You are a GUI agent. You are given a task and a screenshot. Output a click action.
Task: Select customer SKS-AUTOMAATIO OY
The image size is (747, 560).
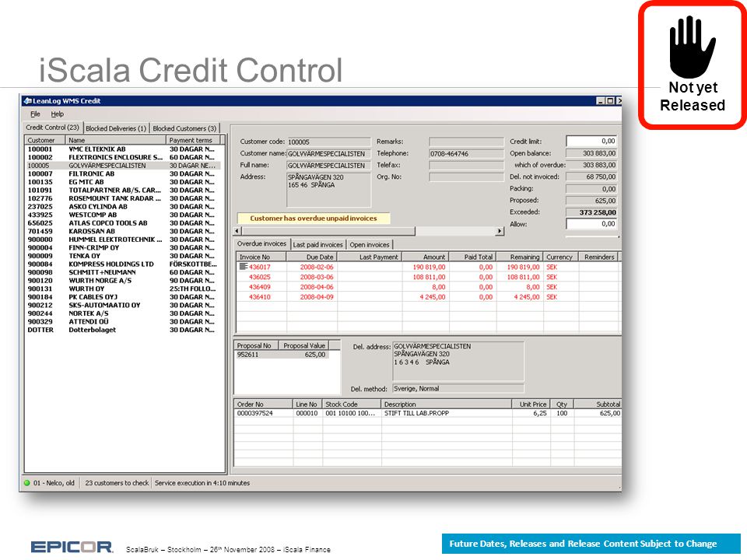click(123, 305)
